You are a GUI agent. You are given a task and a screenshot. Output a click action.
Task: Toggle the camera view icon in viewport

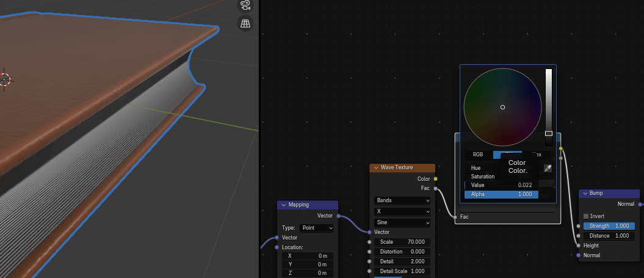click(x=245, y=5)
